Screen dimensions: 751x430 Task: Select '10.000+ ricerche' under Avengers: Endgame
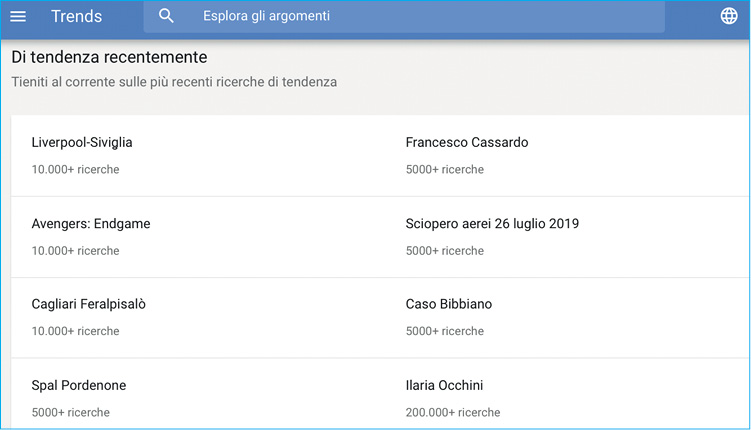click(76, 251)
